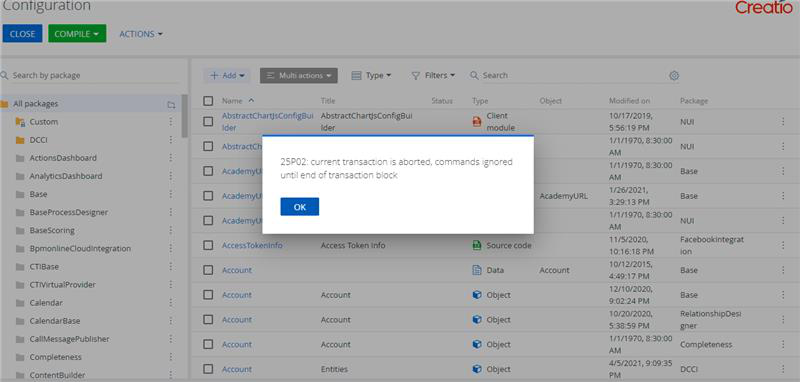
Task: Open three-dot menu for AccessTokenInfo row
Action: (x=783, y=245)
